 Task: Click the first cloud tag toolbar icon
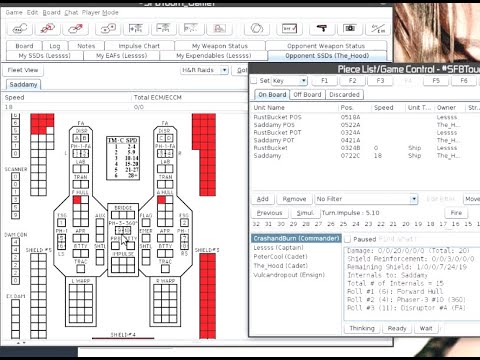[x=20, y=29]
